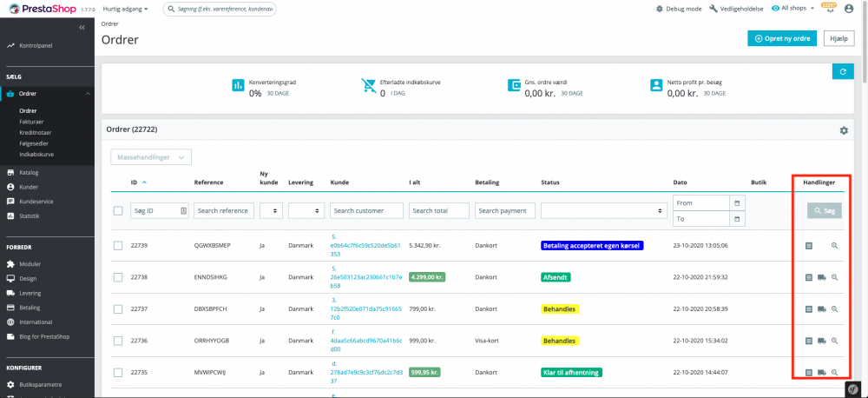Click the Opret ny ordre button

pos(782,38)
